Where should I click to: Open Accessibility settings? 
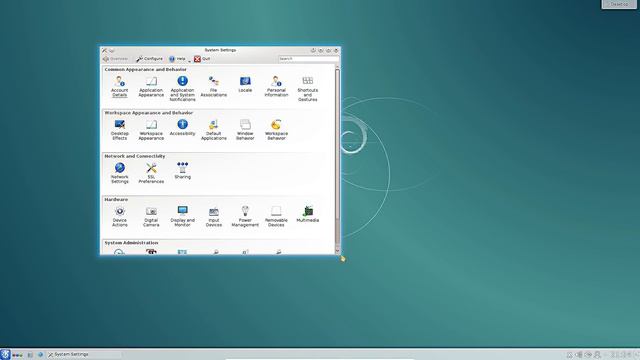[182, 127]
